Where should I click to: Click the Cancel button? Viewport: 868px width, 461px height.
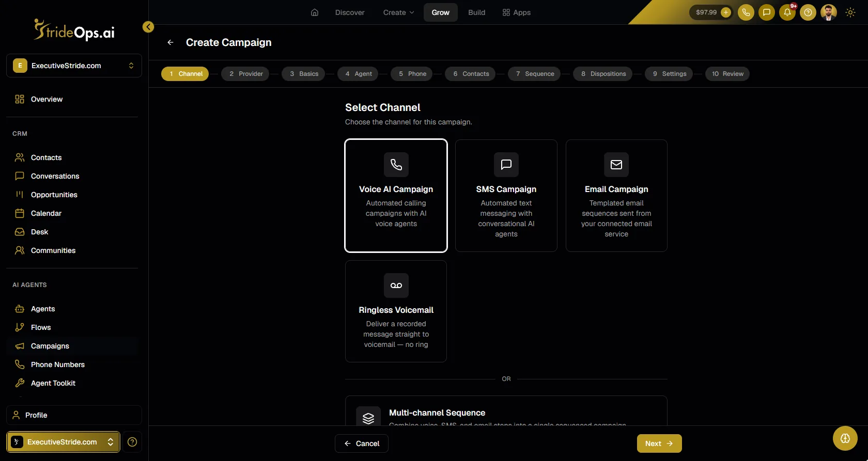tap(362, 443)
